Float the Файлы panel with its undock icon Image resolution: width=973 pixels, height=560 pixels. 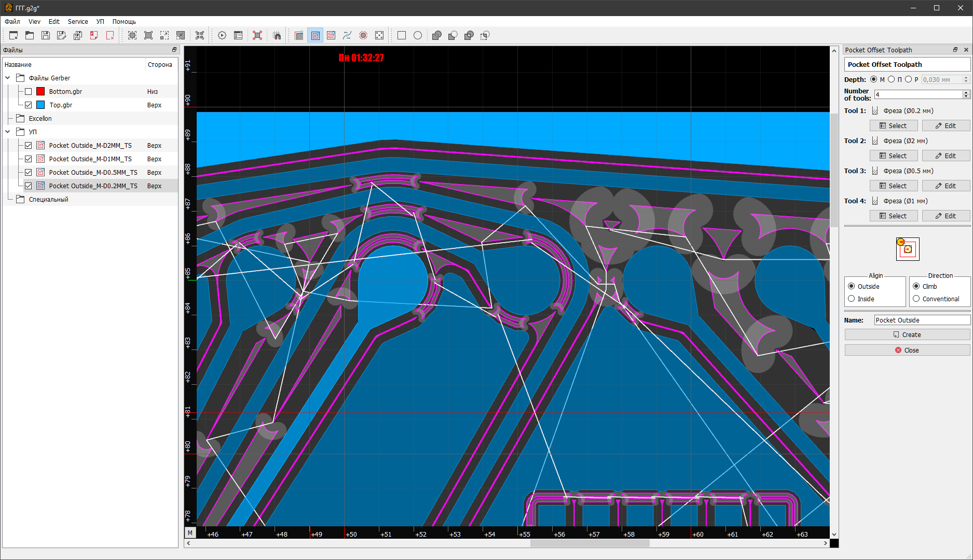click(x=174, y=50)
